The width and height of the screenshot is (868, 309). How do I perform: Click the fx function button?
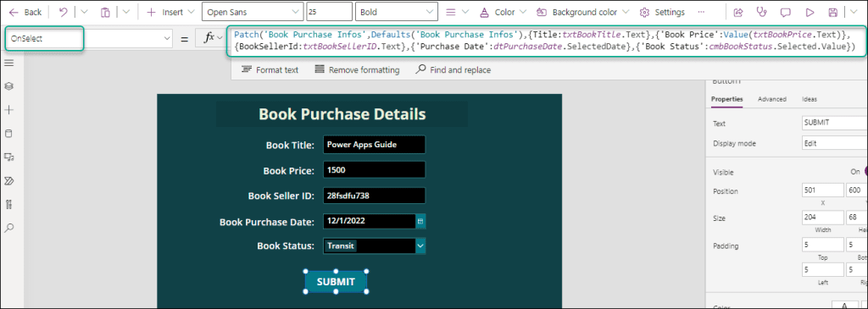pyautogui.click(x=213, y=37)
